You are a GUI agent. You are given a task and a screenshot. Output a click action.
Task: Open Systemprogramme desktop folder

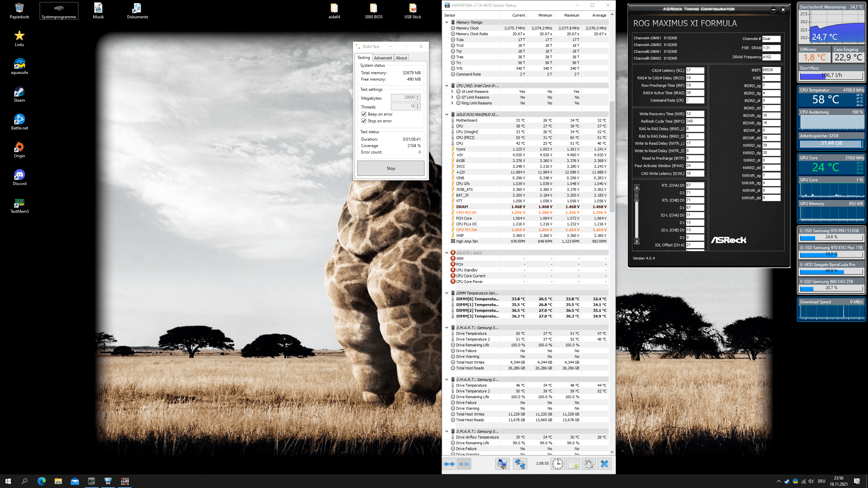point(59,11)
